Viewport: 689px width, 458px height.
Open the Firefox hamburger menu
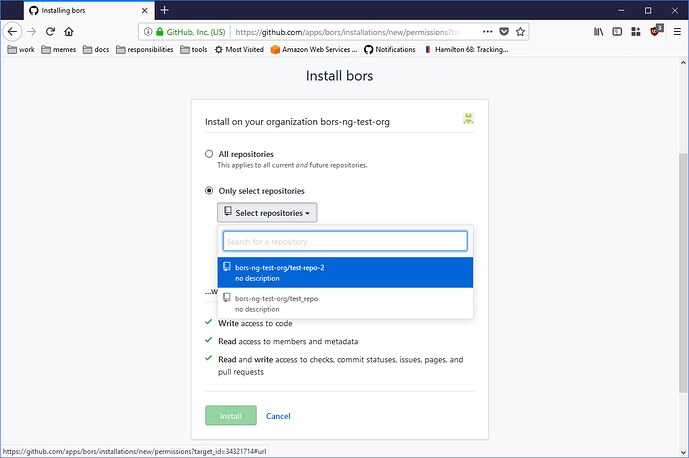[x=677, y=32]
